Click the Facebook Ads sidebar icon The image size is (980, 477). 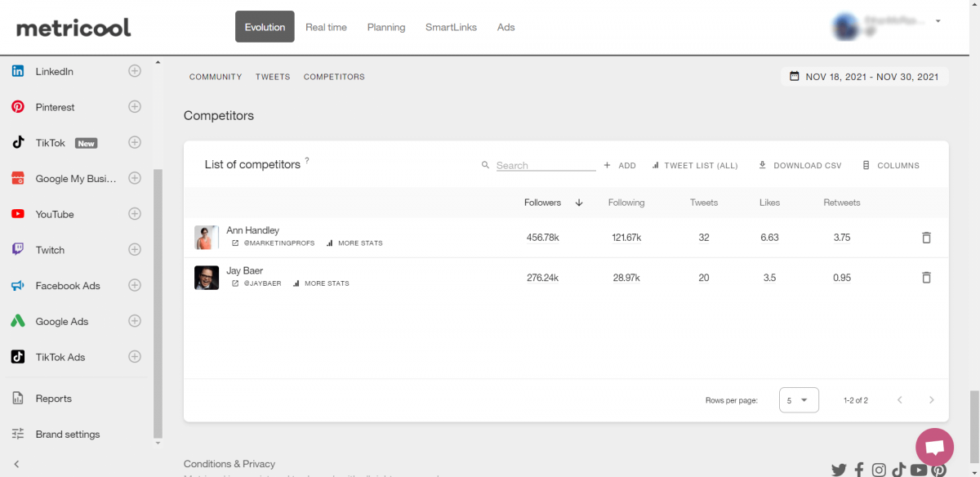[x=17, y=285]
